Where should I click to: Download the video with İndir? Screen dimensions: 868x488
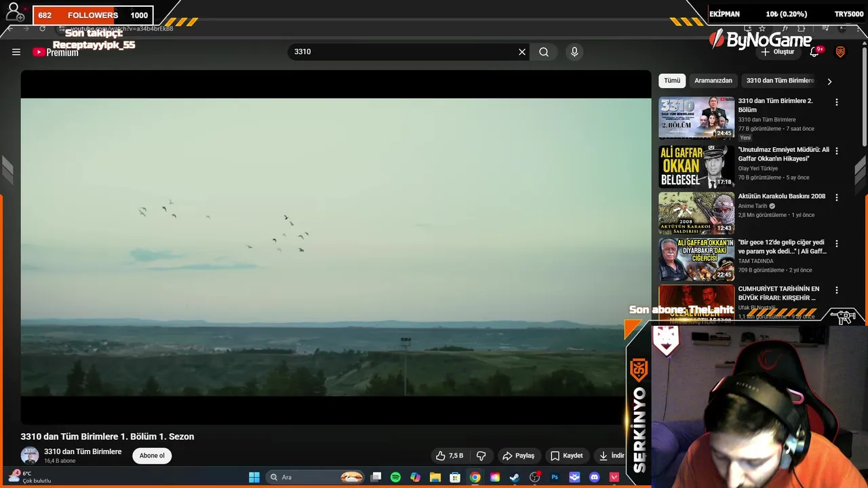612,455
